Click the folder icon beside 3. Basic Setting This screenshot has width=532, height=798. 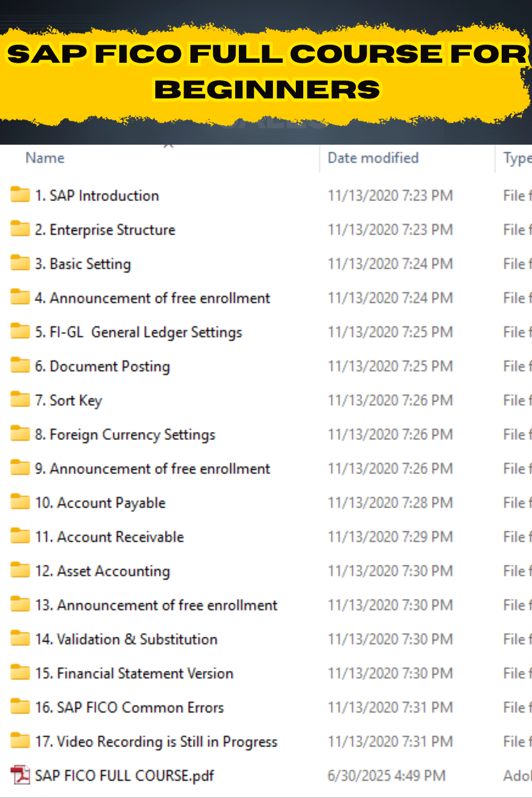point(20,263)
